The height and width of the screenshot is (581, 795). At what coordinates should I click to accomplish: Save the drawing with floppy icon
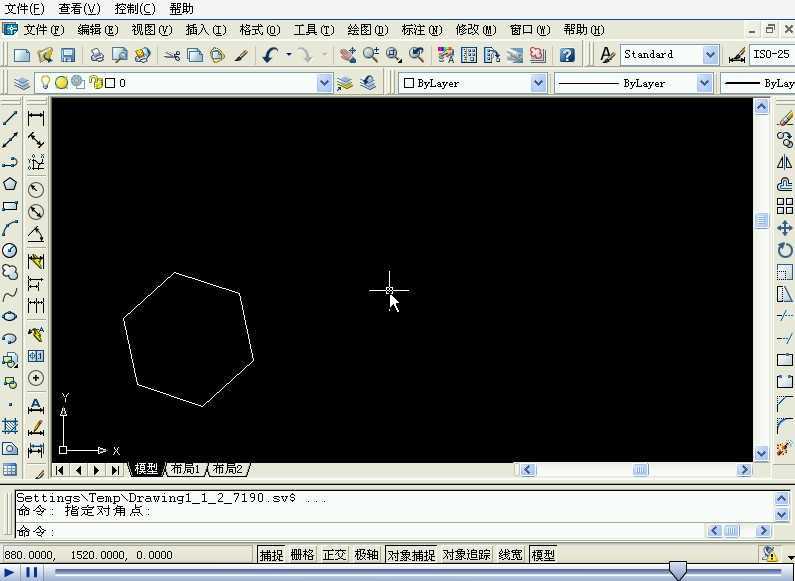(x=68, y=55)
